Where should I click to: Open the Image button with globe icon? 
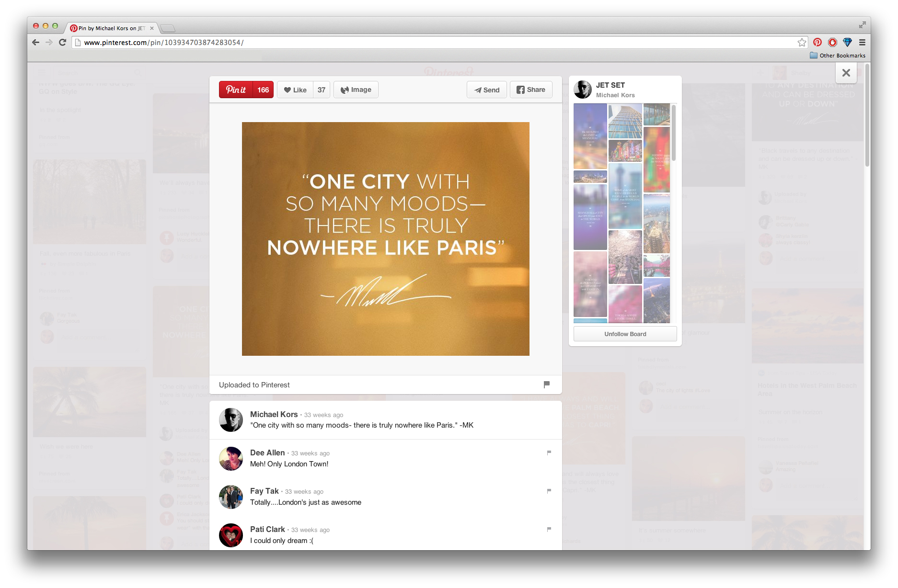click(x=356, y=90)
